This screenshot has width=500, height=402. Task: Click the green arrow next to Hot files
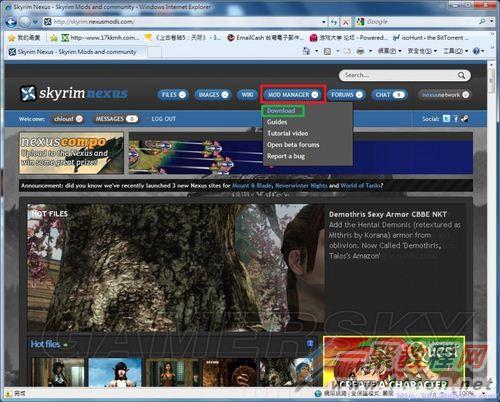point(65,345)
